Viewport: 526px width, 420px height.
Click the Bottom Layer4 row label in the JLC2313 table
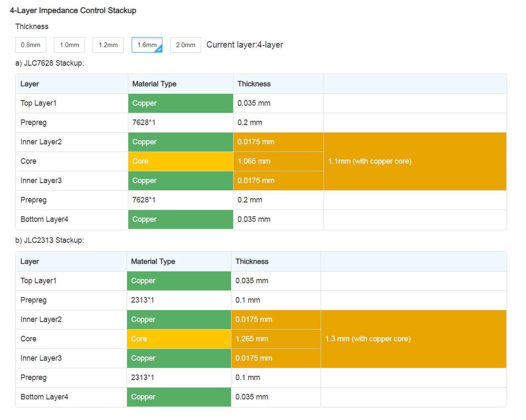tap(44, 397)
